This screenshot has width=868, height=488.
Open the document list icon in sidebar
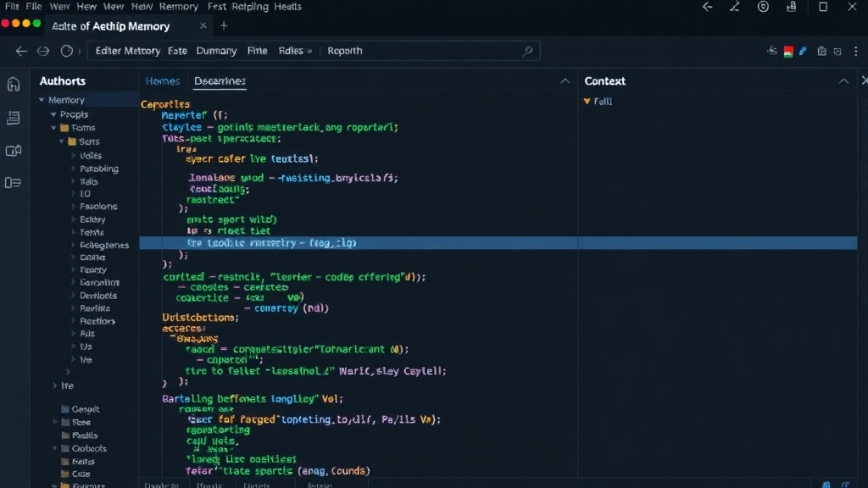pyautogui.click(x=14, y=117)
